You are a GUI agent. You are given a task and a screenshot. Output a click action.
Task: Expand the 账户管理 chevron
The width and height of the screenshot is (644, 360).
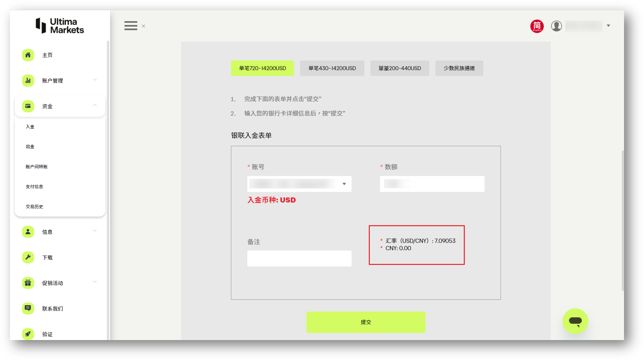pos(95,80)
